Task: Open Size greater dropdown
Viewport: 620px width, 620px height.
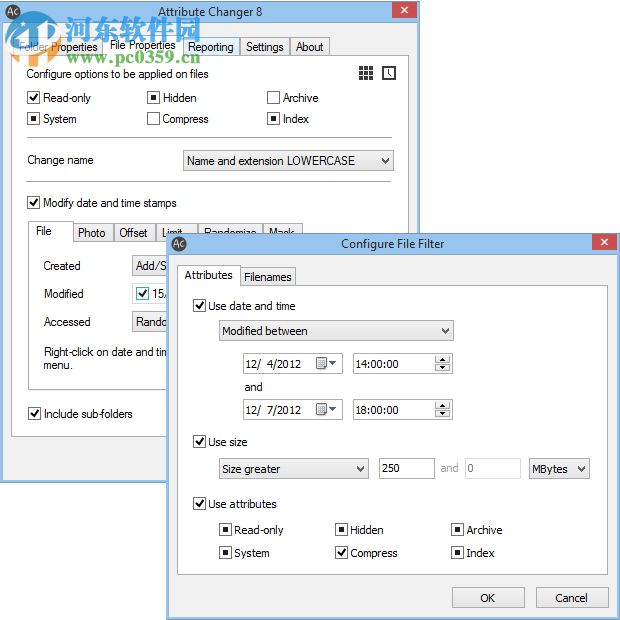Action: (294, 469)
